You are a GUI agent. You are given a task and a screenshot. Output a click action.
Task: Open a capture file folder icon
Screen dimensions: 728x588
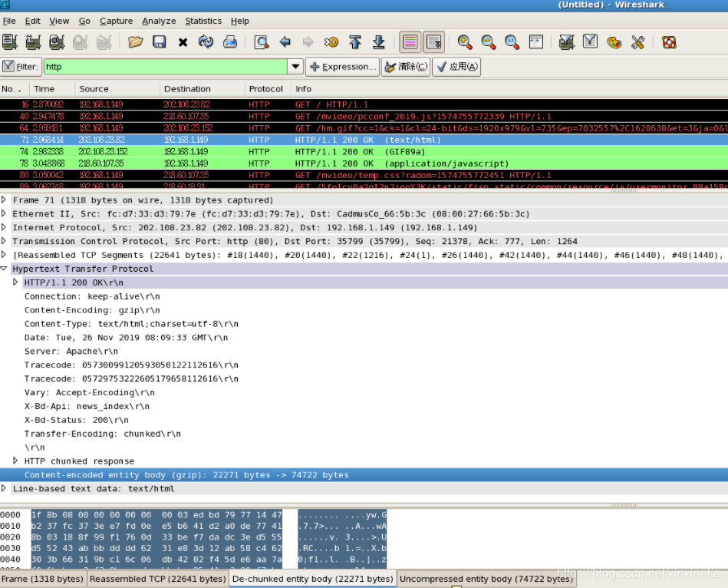click(x=136, y=42)
